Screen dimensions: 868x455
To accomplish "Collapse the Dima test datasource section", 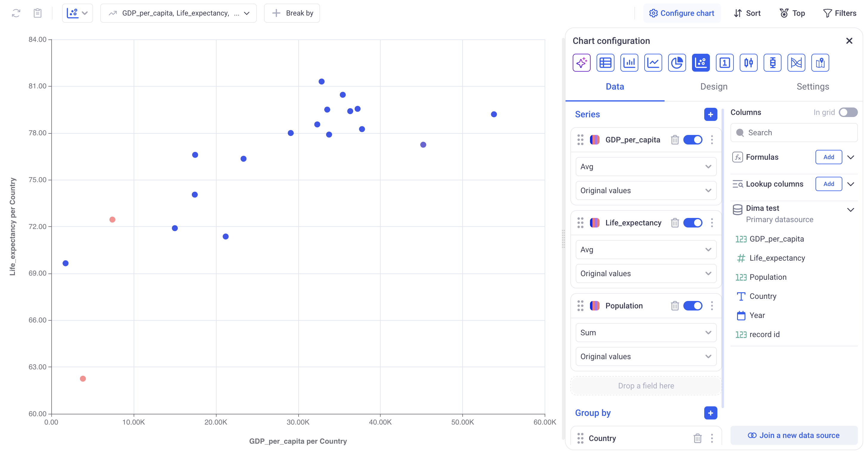I will 850,210.
